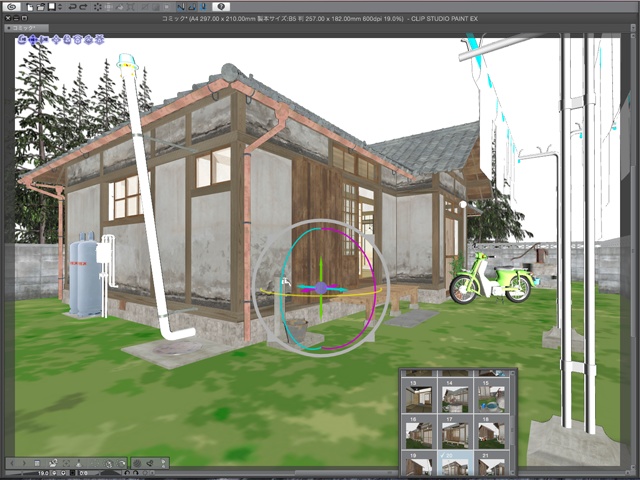Click the seventh 3D manipulator icon
The image size is (640, 480).
coord(88,40)
